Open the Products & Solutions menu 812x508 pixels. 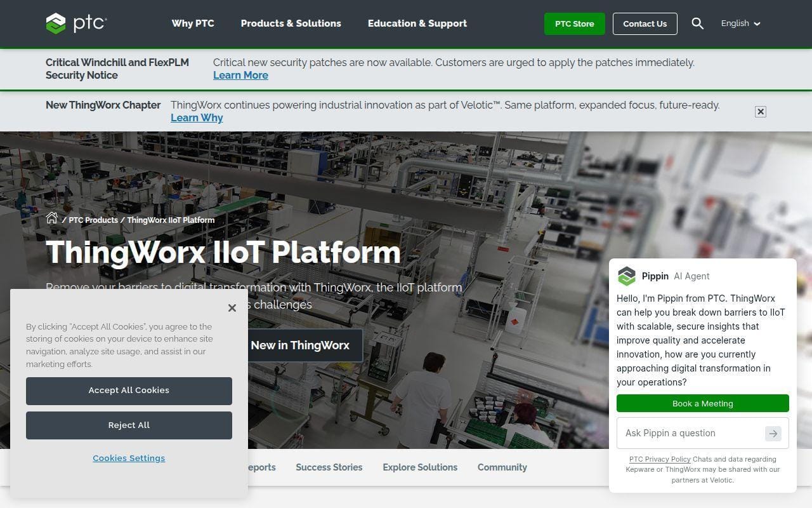[x=291, y=23]
